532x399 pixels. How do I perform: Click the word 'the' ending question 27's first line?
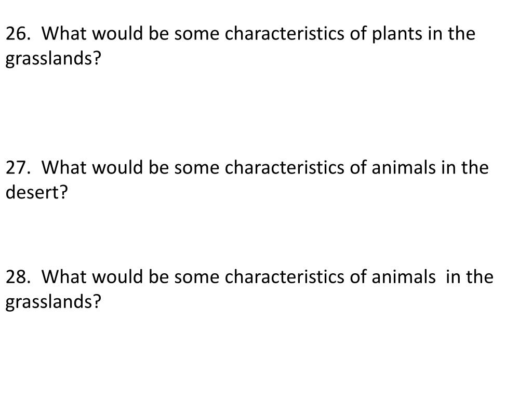tap(474, 168)
